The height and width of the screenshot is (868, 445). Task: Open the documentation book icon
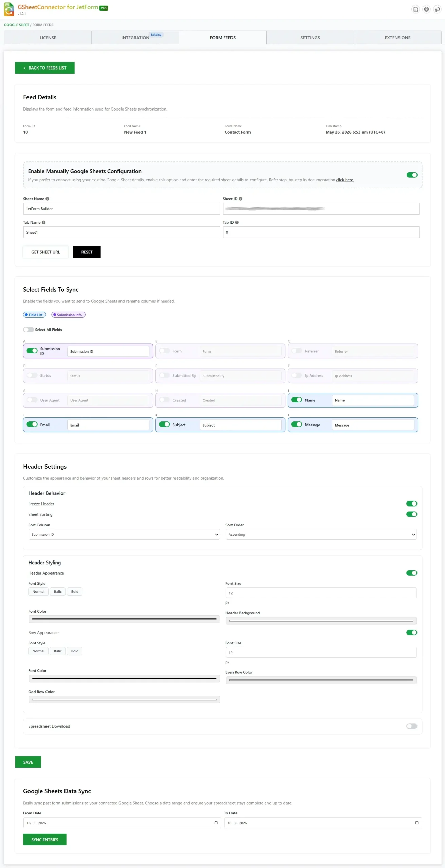[415, 9]
